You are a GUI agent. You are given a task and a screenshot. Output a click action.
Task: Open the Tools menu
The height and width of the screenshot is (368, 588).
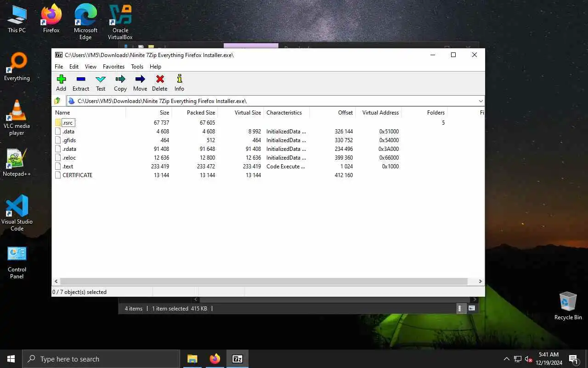[137, 67]
